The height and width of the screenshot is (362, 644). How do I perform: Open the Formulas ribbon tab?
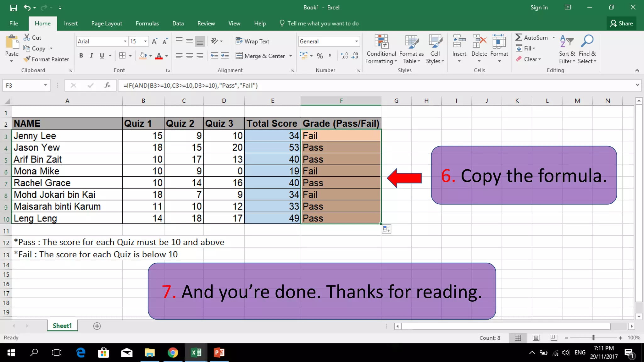[x=147, y=23]
